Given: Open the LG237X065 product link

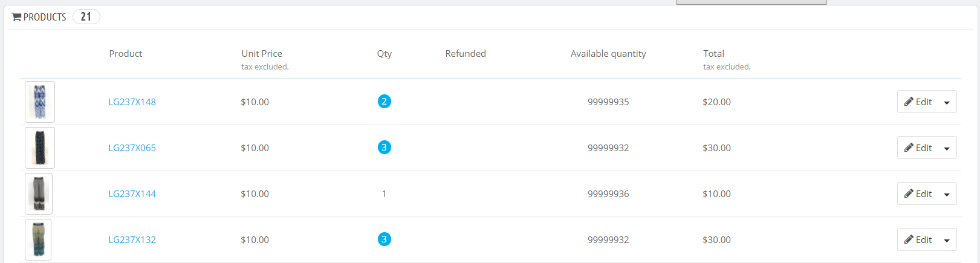Looking at the screenshot, I should coord(132,148).
